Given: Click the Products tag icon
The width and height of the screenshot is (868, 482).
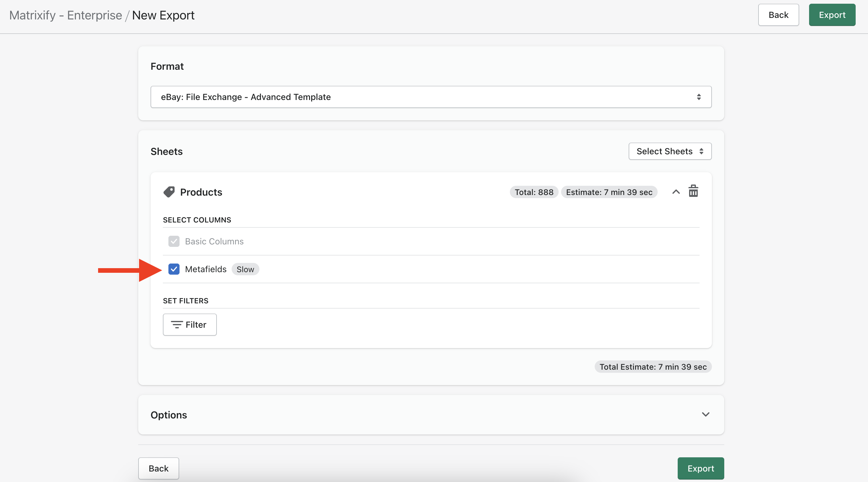Looking at the screenshot, I should click(x=169, y=191).
